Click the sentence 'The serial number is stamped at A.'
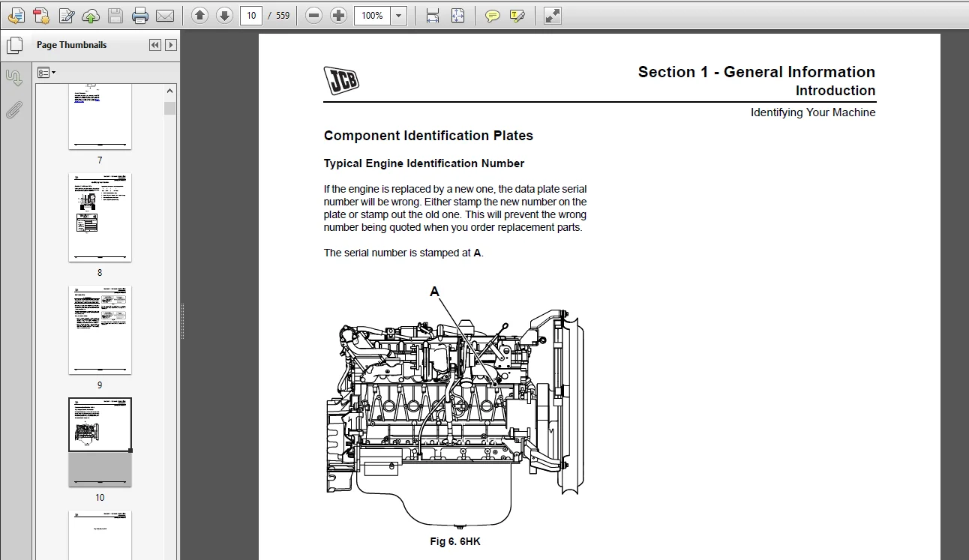The height and width of the screenshot is (560, 969). pos(403,253)
